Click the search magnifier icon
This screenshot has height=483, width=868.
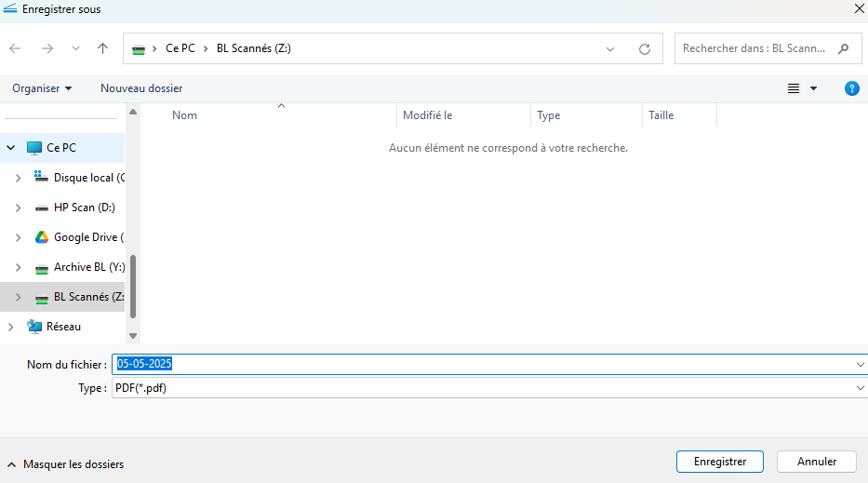(844, 48)
